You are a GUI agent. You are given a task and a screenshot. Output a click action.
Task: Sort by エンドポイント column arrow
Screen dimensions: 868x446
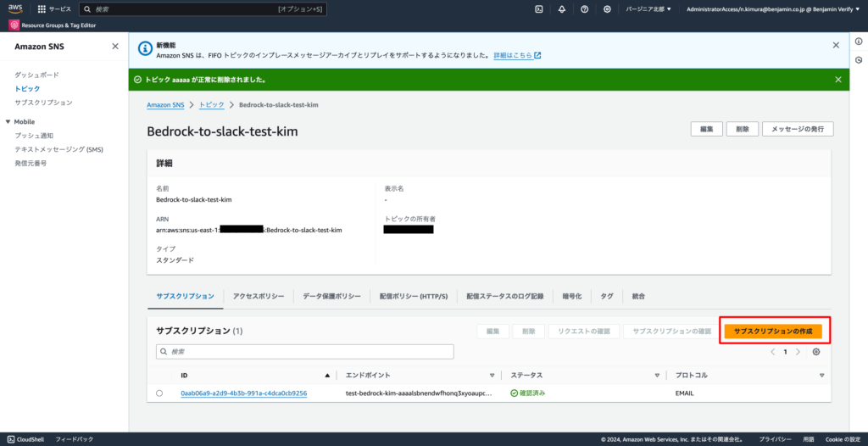(x=492, y=376)
